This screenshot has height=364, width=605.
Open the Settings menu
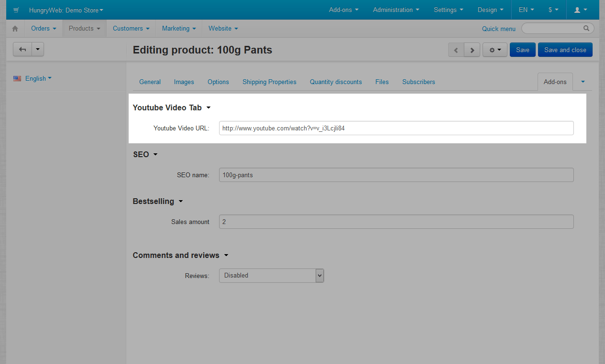point(449,10)
